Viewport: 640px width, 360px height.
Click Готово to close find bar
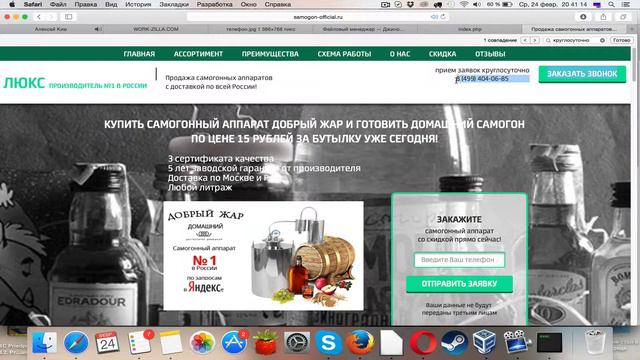click(x=622, y=40)
